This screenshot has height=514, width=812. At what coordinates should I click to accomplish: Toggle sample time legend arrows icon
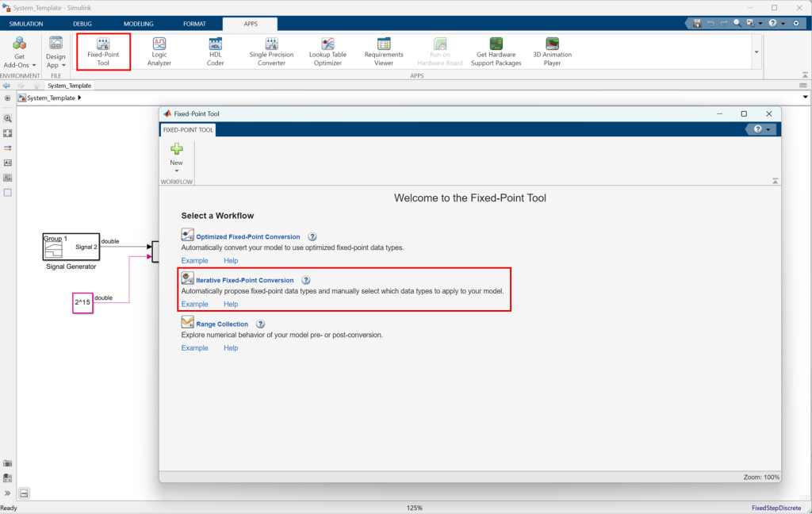[x=7, y=148]
